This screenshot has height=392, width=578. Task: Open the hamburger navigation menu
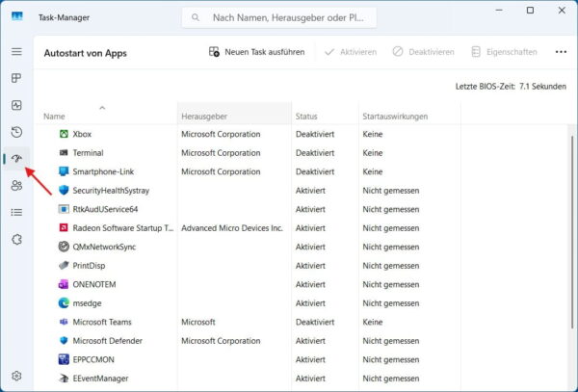point(16,52)
